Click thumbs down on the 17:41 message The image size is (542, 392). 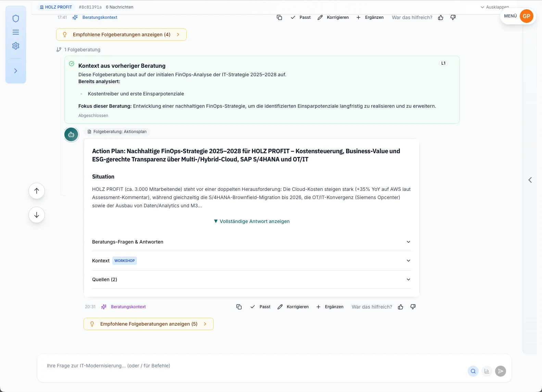[x=453, y=17]
